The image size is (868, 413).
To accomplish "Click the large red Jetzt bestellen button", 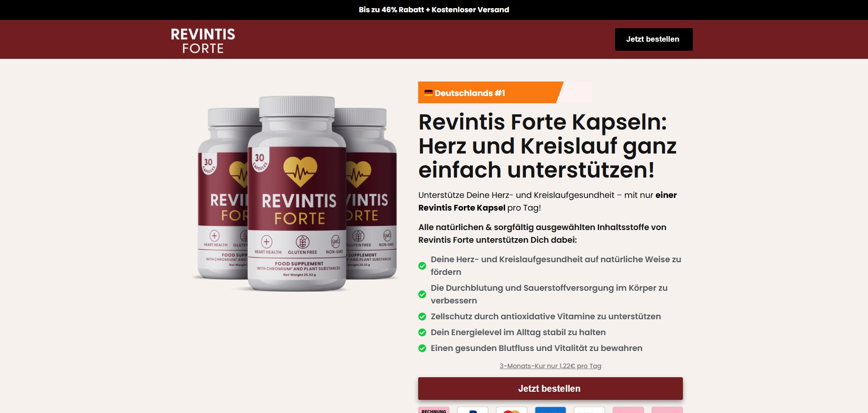I will pyautogui.click(x=550, y=389).
